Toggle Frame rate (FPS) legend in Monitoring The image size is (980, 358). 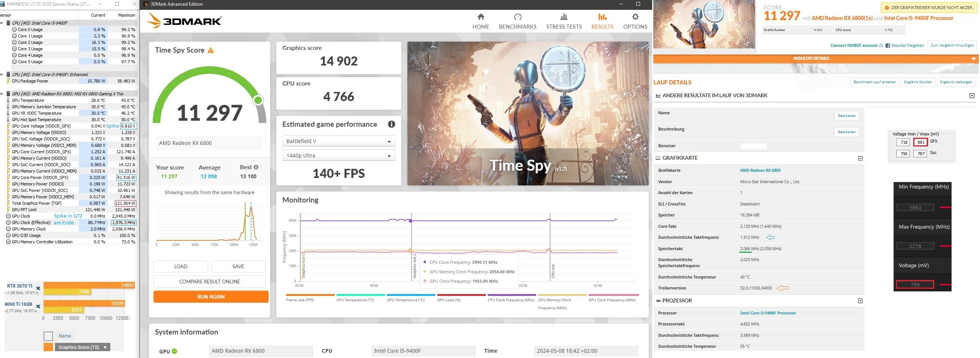310,297
